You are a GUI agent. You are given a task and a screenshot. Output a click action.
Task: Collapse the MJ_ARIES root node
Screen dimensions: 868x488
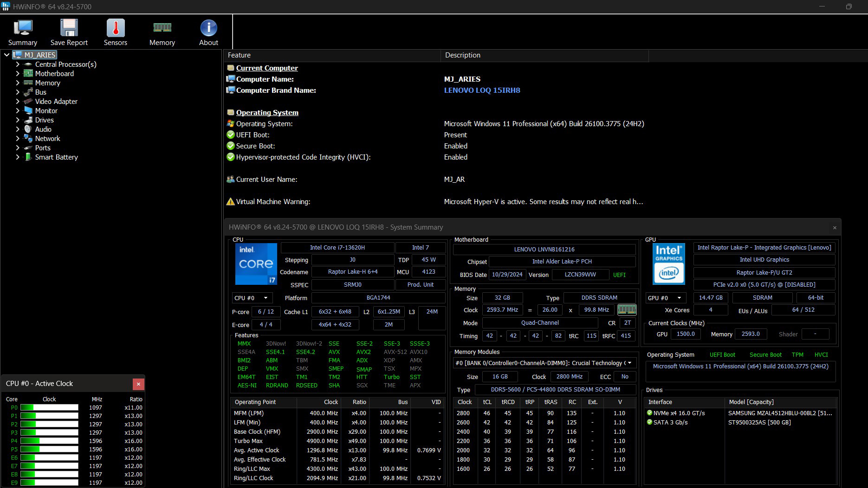pyautogui.click(x=6, y=55)
